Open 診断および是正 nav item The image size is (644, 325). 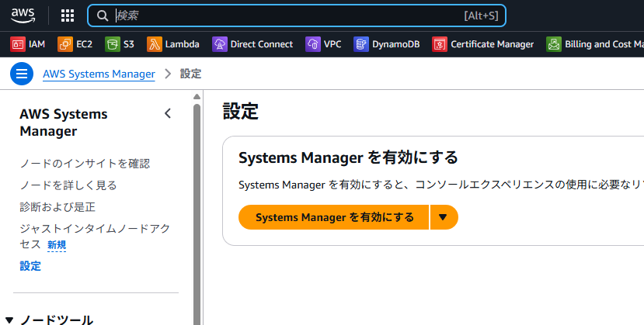57,207
